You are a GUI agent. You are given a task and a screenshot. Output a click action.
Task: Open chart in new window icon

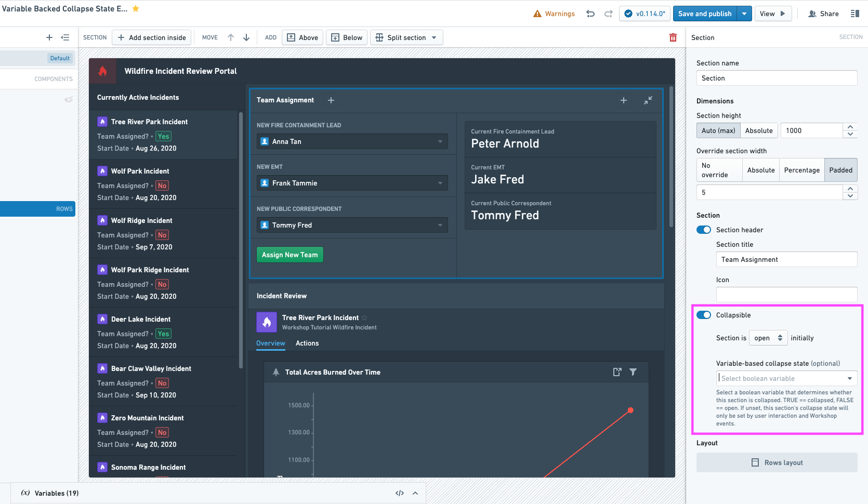[617, 372]
